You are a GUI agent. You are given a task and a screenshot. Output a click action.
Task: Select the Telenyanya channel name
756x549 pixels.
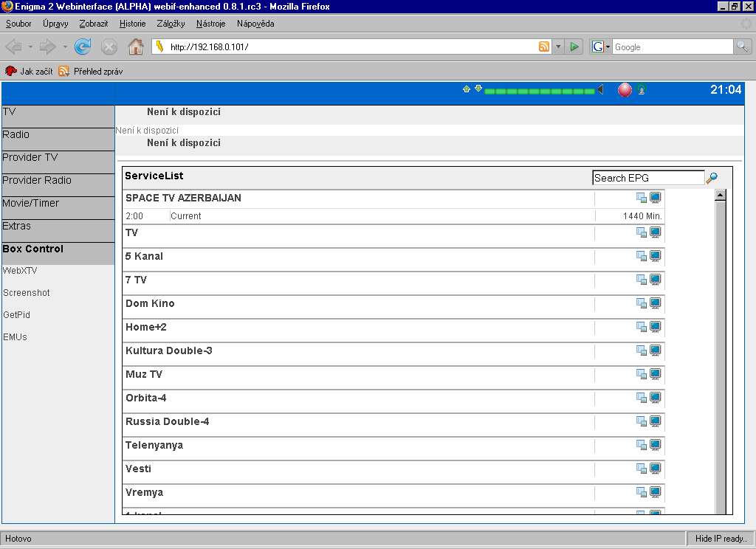pos(154,445)
